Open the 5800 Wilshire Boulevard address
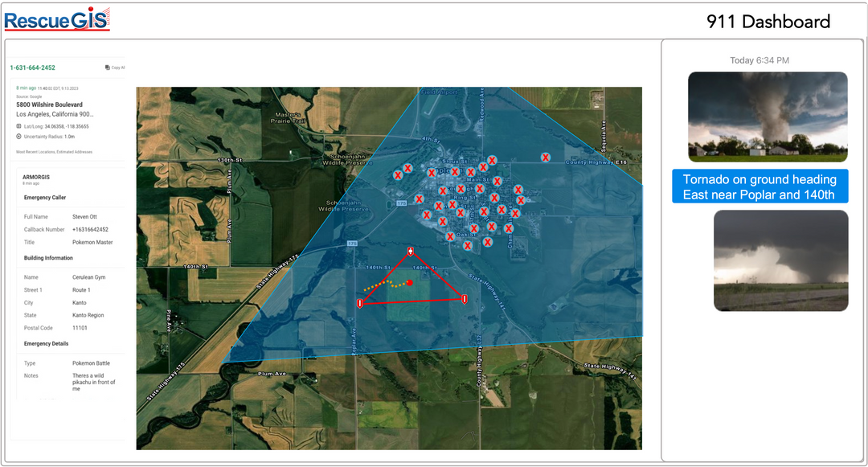This screenshot has width=868, height=467. [x=49, y=104]
